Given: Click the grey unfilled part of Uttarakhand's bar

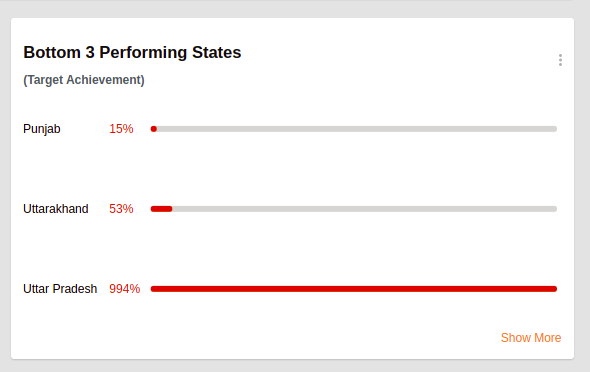Looking at the screenshot, I should pos(365,209).
